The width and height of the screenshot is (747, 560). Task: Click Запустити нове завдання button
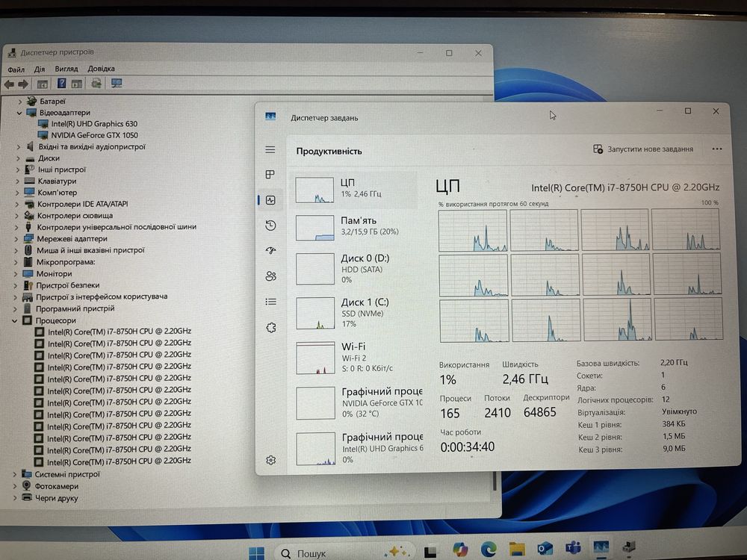click(643, 149)
